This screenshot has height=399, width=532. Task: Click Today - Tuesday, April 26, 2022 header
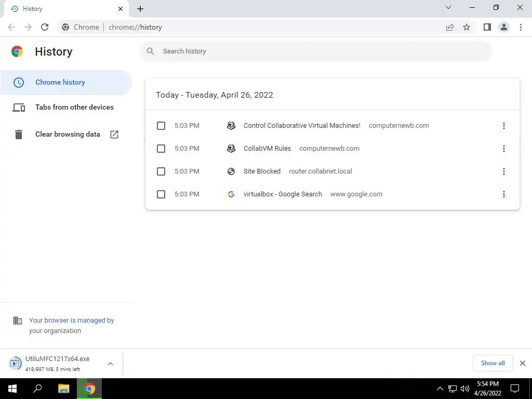(x=215, y=95)
